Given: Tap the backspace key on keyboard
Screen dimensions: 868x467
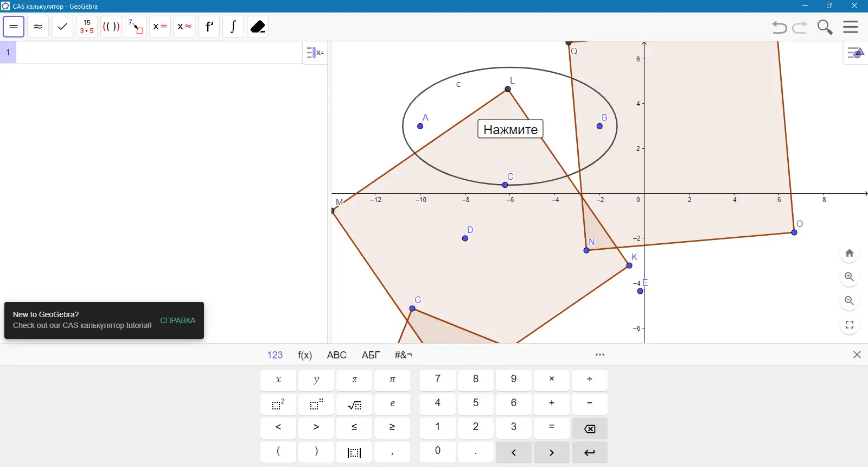Looking at the screenshot, I should [x=590, y=428].
